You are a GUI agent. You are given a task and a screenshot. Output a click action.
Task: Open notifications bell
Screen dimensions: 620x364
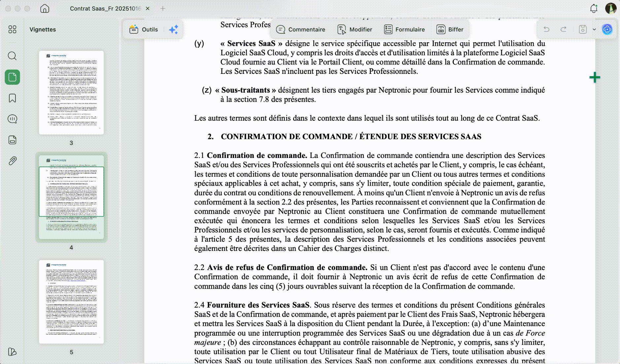coord(594,9)
